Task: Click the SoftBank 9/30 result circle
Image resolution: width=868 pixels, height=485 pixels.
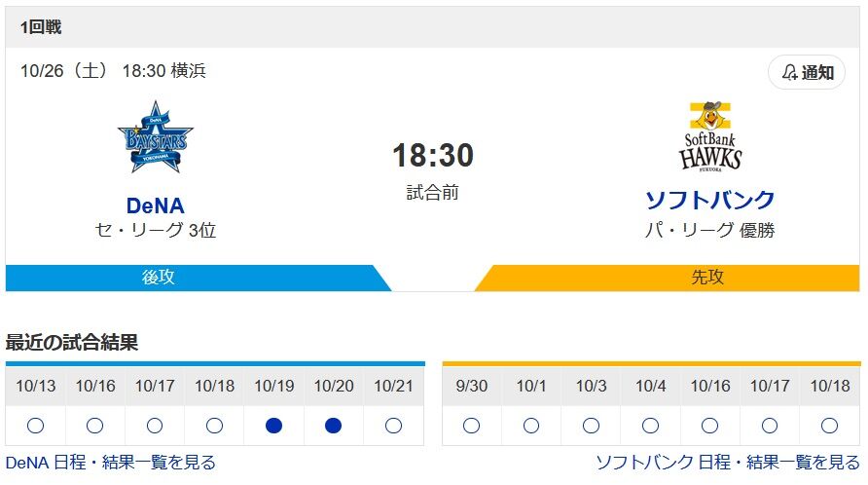Action: (x=472, y=426)
